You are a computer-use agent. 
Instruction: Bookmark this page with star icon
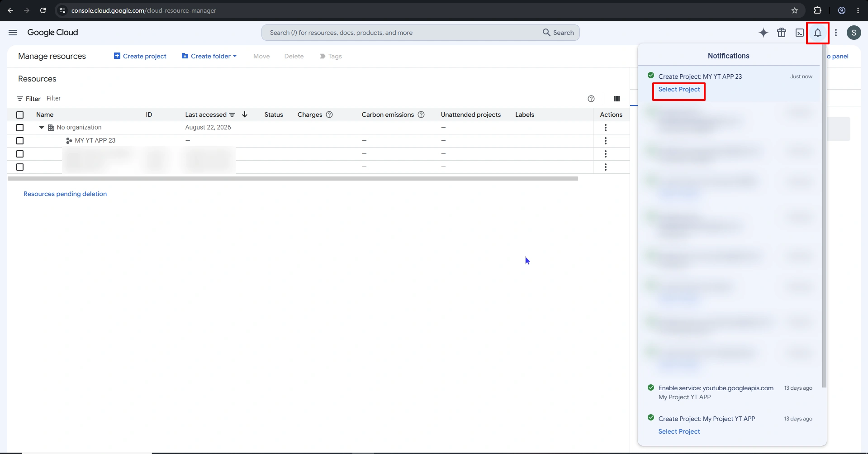pyautogui.click(x=795, y=10)
